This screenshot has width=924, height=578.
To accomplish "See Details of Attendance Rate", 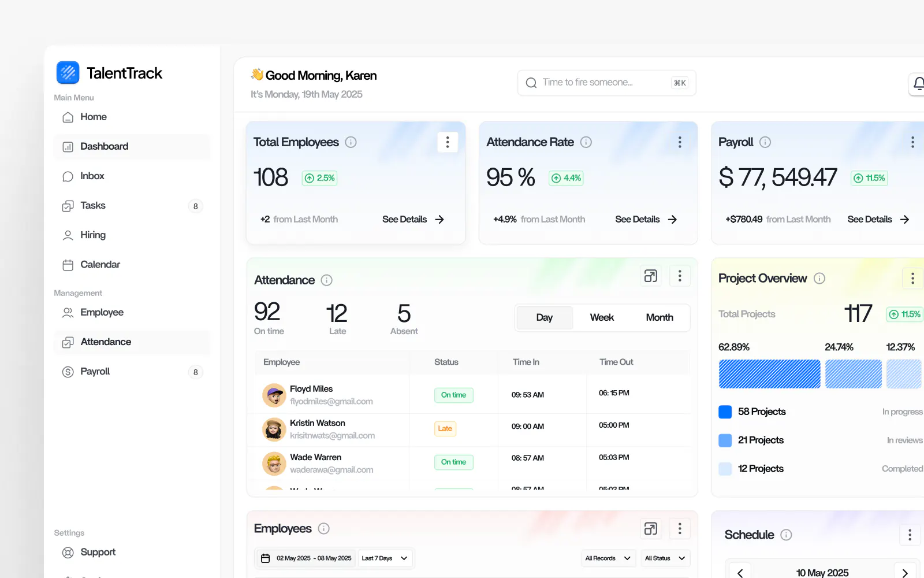I will pyautogui.click(x=646, y=220).
